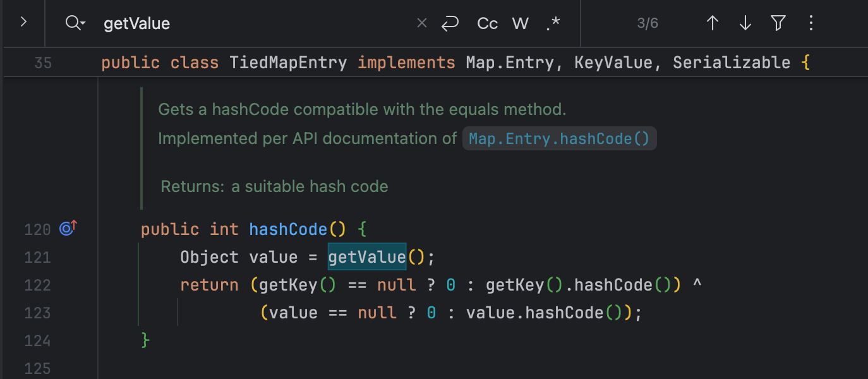Viewport: 868px width, 379px height.
Task: Click line number 35 sticky header
Action: [43, 63]
